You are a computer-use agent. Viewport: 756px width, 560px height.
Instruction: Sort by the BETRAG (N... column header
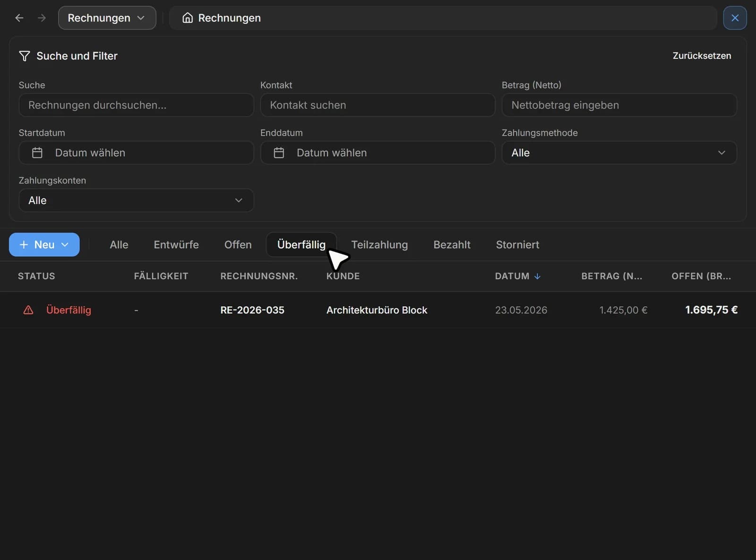[611, 276]
